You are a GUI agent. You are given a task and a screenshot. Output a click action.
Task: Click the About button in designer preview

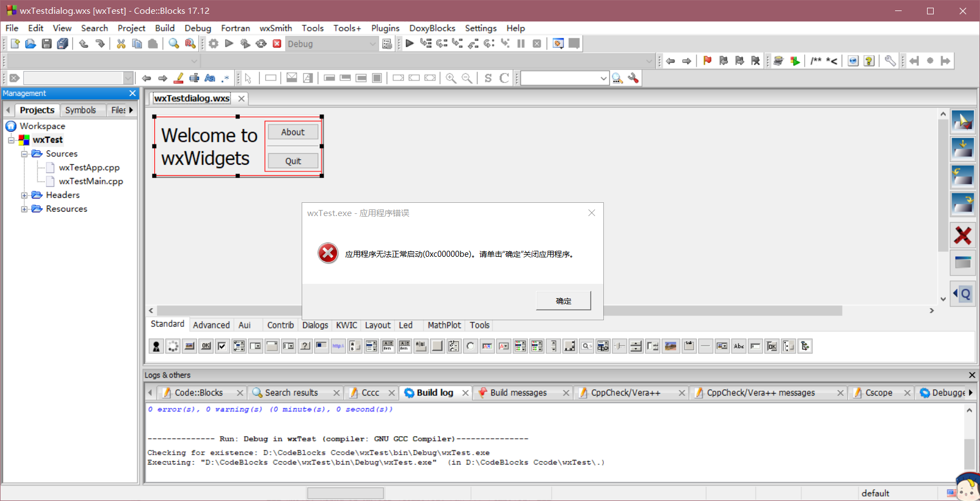pyautogui.click(x=293, y=132)
